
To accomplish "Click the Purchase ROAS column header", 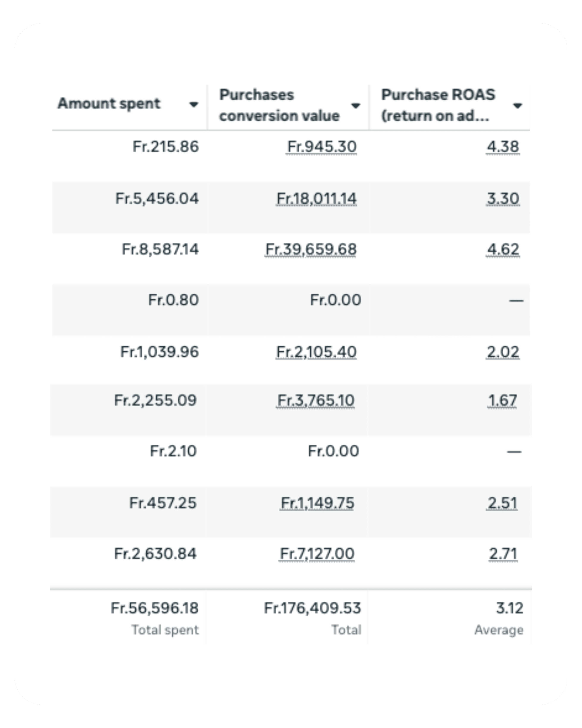I will pos(438,105).
